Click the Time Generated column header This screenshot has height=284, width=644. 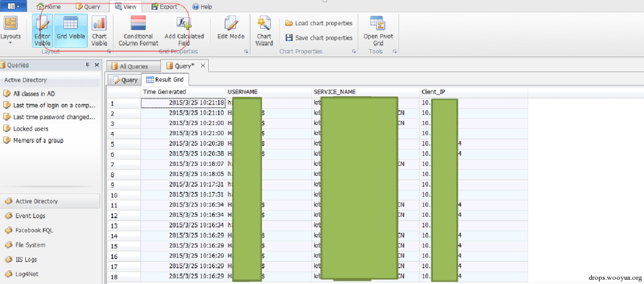(164, 92)
